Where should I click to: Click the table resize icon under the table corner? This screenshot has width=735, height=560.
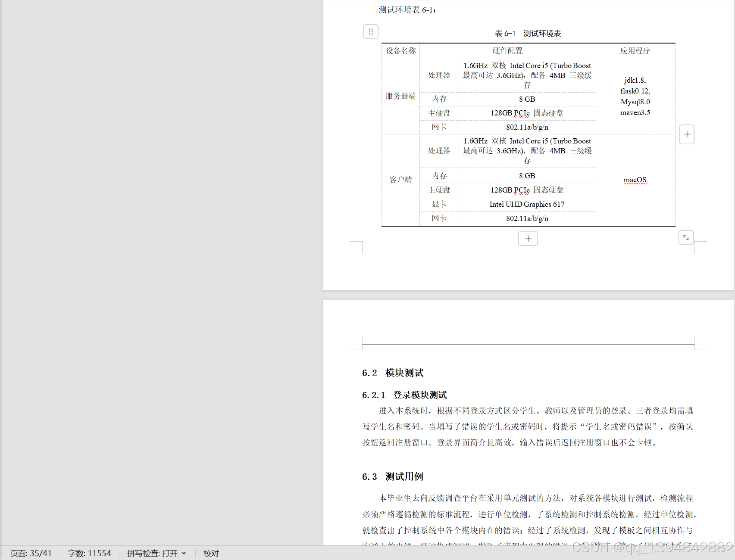(685, 237)
